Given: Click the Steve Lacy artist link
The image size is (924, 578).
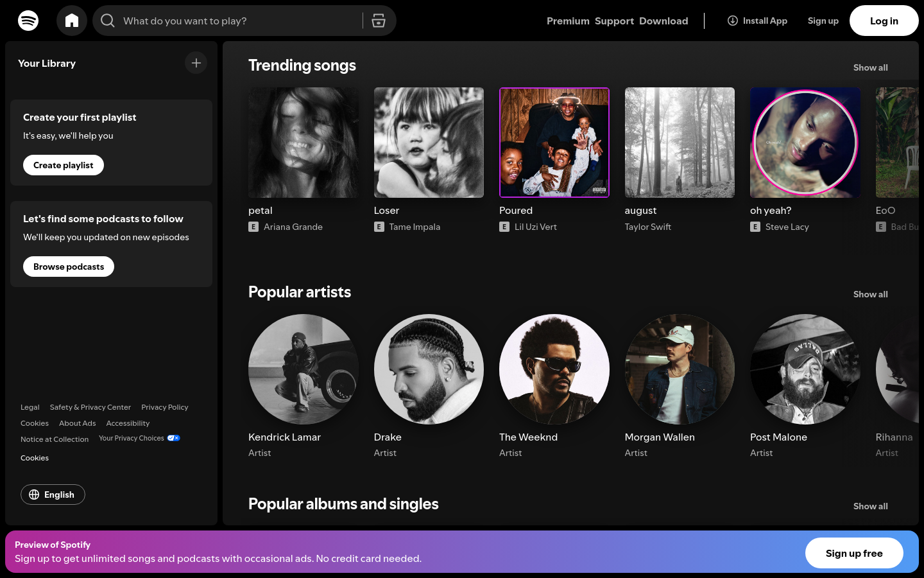Looking at the screenshot, I should coord(787,227).
